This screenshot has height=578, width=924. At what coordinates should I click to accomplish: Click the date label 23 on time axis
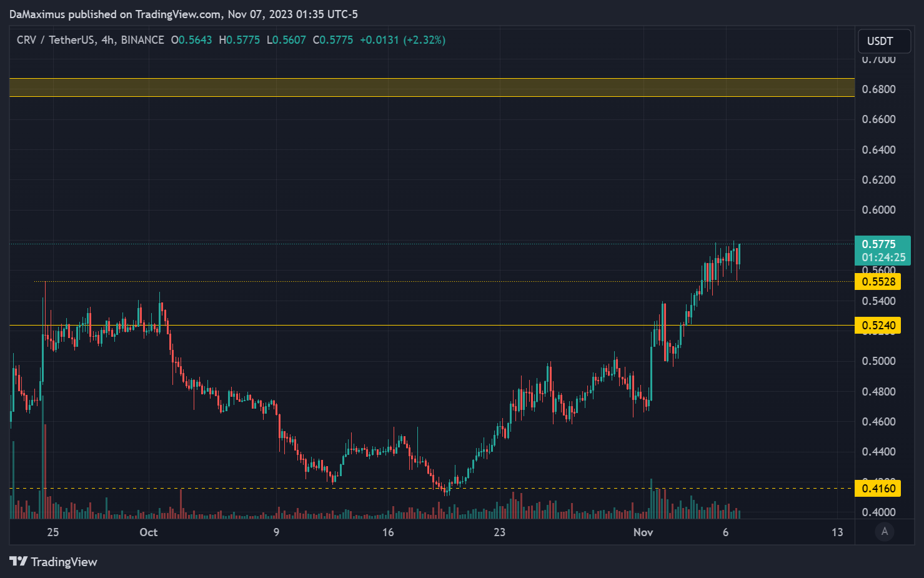[x=499, y=532]
